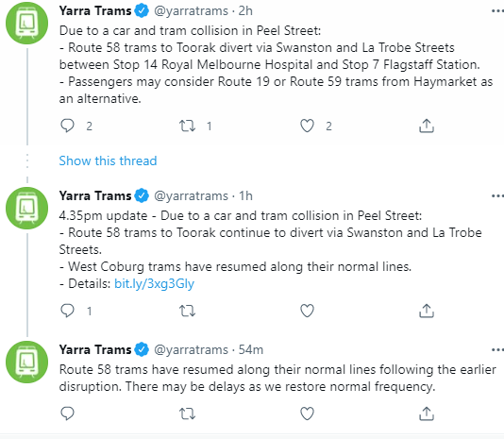Screen dimensions: 504x439
Task: Like the 4.35pm update tweet
Action: [x=307, y=311]
